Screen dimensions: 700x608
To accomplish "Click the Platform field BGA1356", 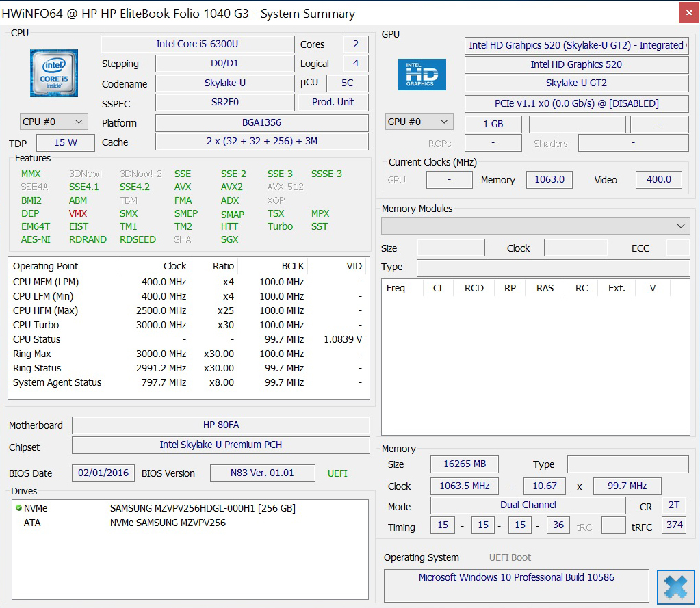I will 261,122.
